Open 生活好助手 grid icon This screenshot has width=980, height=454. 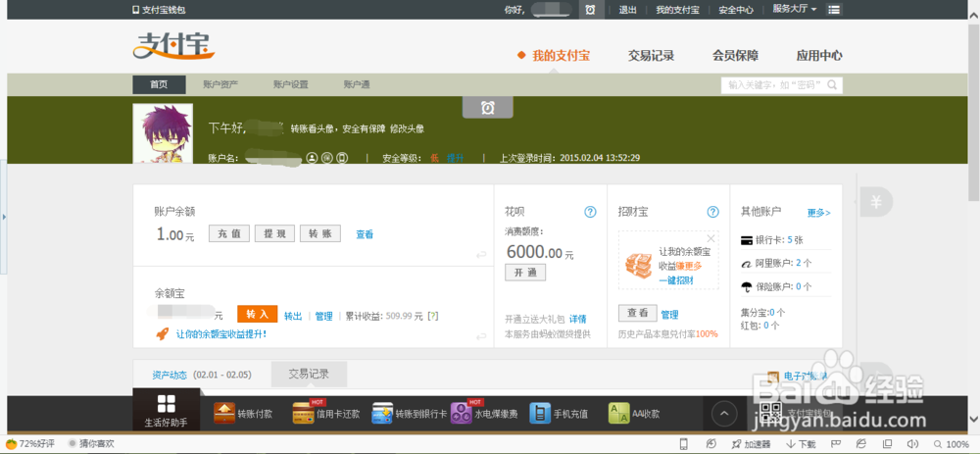(167, 403)
